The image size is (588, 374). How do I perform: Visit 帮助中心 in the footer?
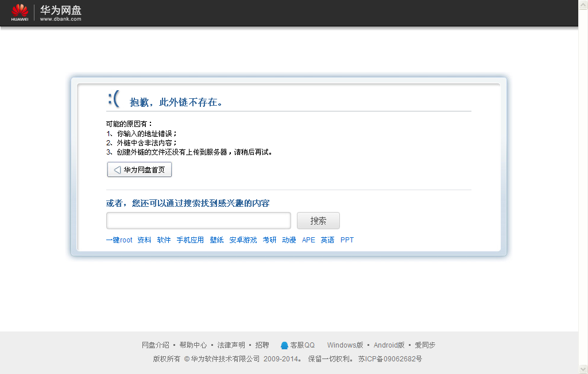pyautogui.click(x=193, y=345)
